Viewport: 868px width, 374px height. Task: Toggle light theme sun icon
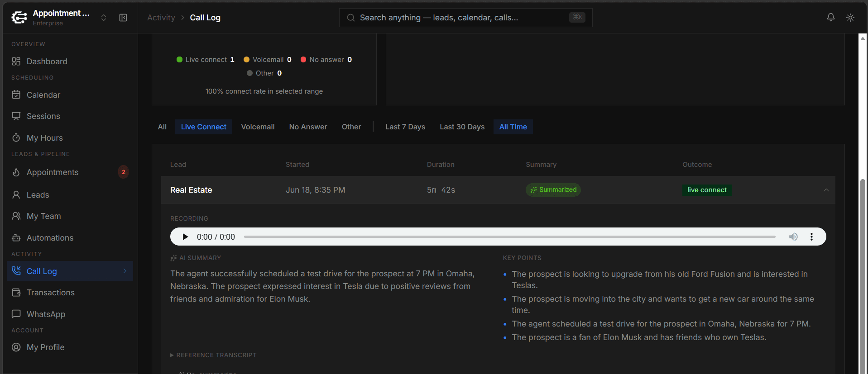coord(850,18)
